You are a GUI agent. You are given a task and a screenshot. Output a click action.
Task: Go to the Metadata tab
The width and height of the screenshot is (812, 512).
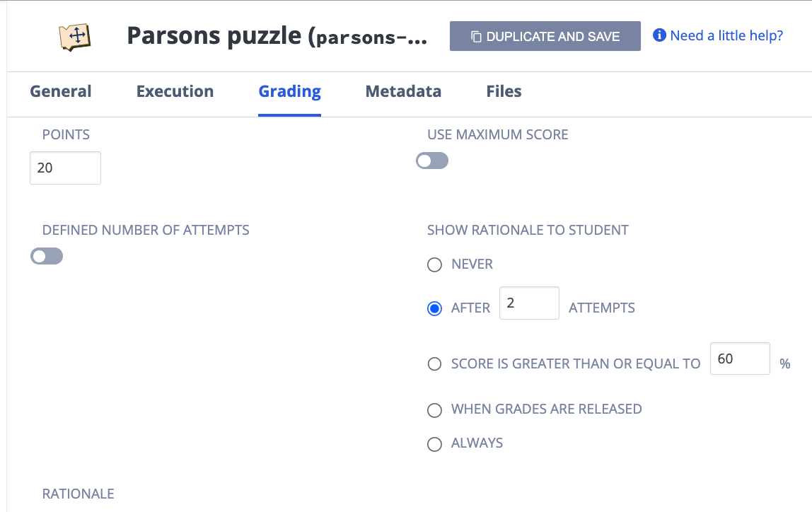point(403,91)
